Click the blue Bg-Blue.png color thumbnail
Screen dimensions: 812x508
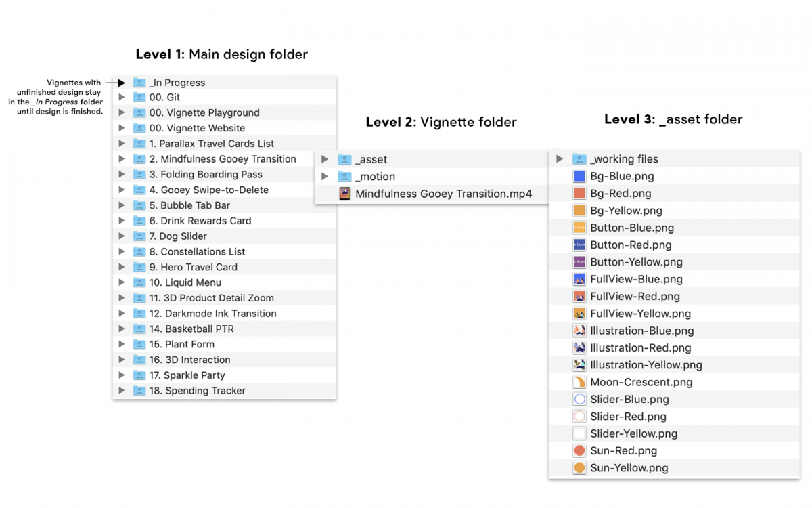tap(579, 175)
